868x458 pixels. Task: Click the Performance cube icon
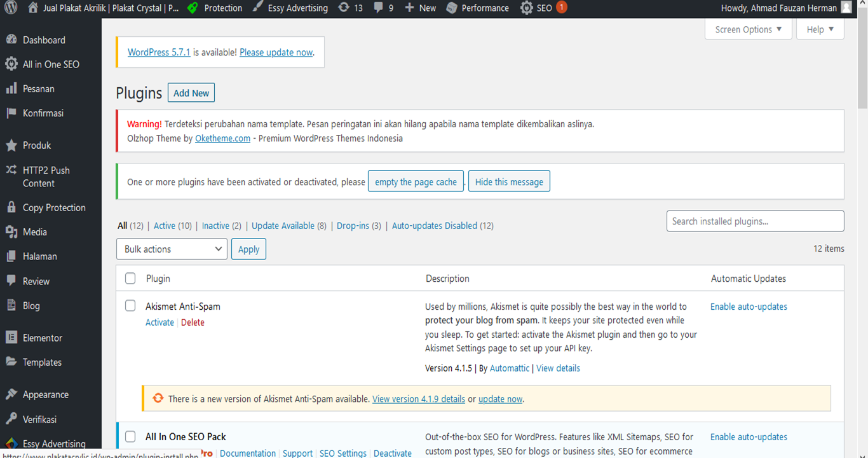click(x=452, y=8)
